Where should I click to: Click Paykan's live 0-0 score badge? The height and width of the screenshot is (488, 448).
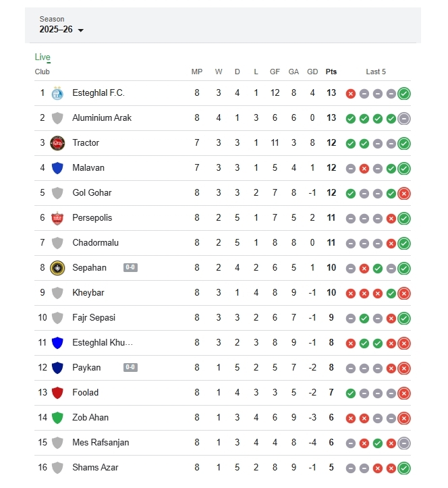130,368
